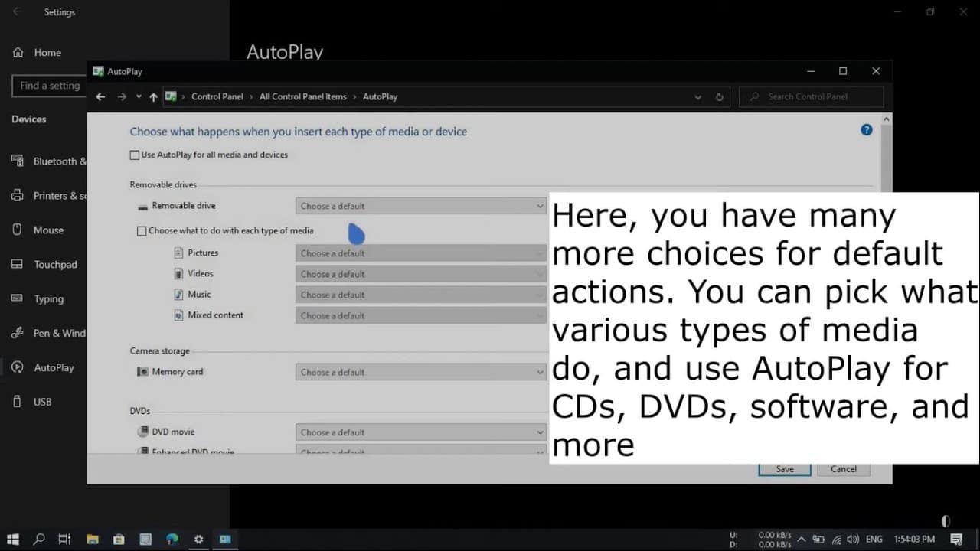
Task: Open the Memory card default dropdown
Action: pyautogui.click(x=420, y=372)
